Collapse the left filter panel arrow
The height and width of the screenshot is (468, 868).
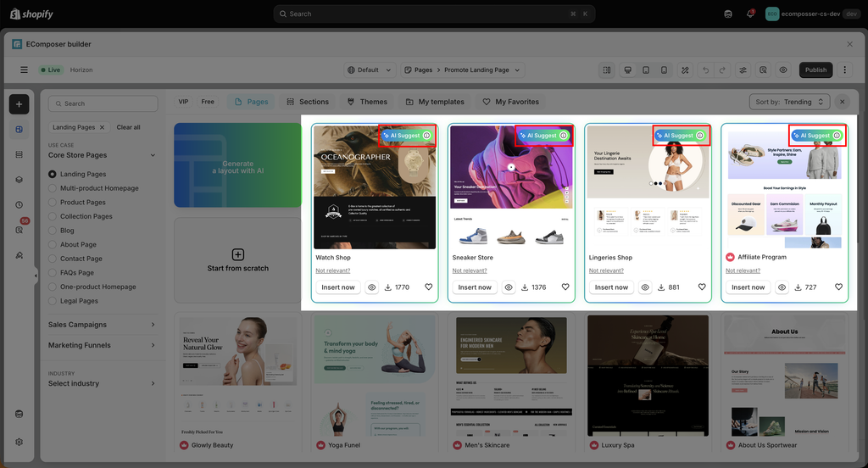coord(36,276)
